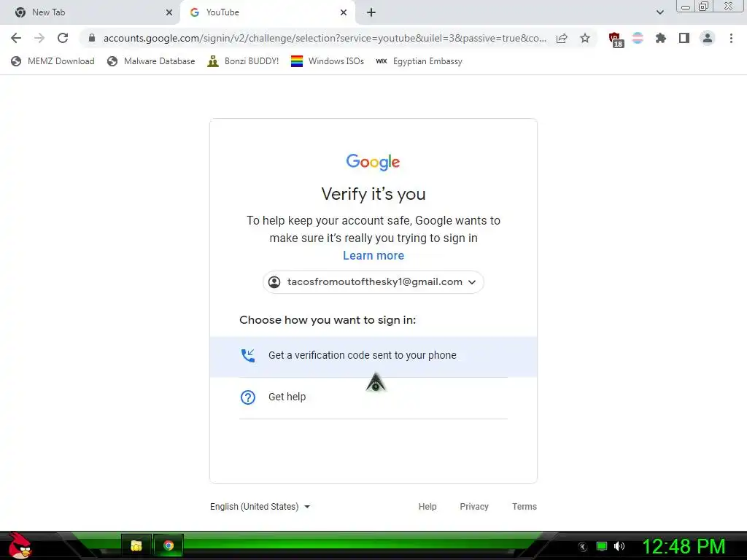Click the share page icon in address bar

[x=562, y=38]
